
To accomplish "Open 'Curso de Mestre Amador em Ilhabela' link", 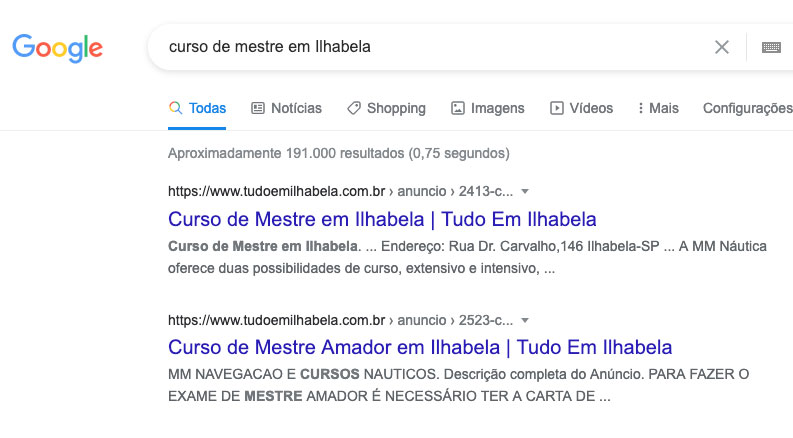I will 420,348.
